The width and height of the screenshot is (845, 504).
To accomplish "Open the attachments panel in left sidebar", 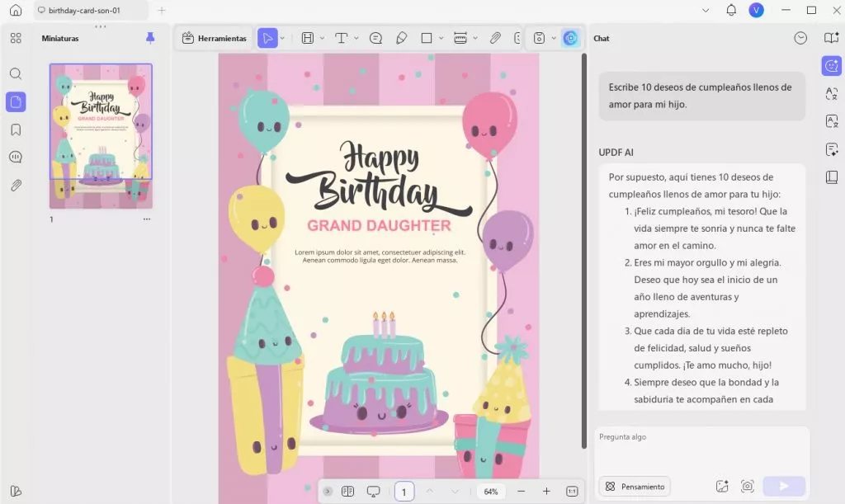I will coord(16,186).
